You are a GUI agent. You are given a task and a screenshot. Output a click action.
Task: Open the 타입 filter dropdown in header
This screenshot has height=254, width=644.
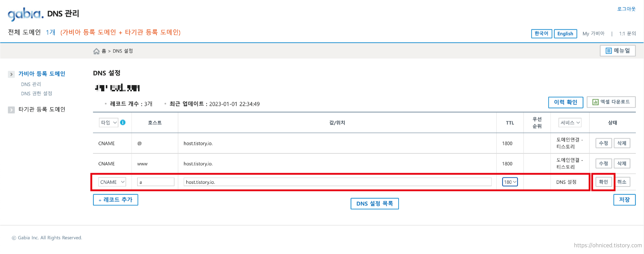tap(108, 123)
